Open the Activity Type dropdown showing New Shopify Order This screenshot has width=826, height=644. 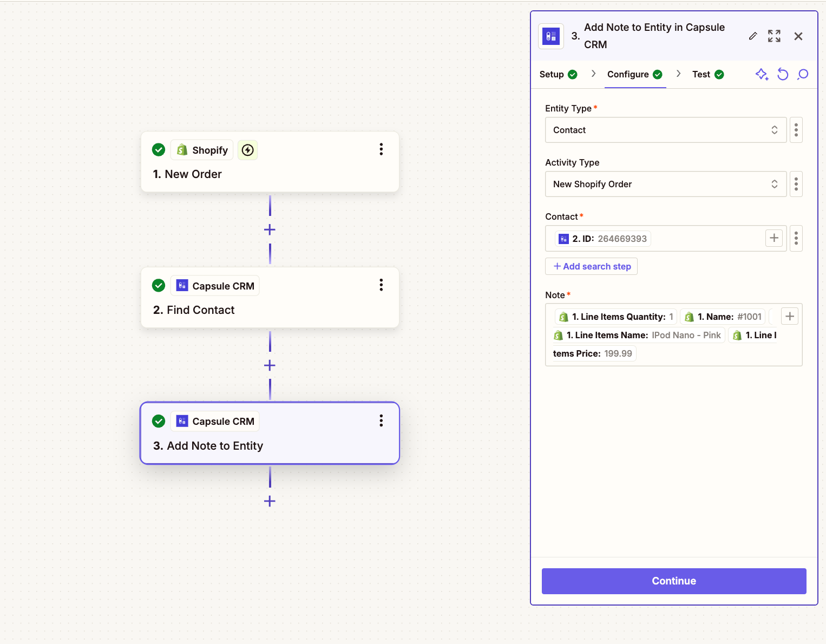click(665, 184)
